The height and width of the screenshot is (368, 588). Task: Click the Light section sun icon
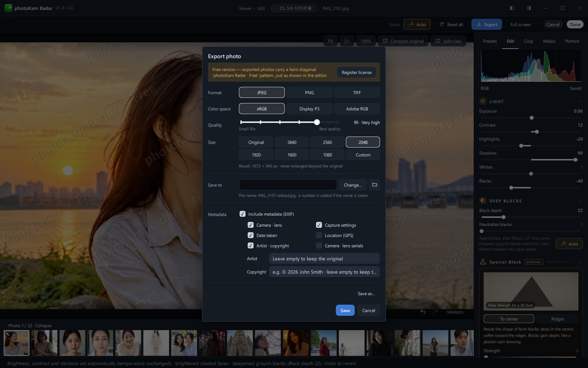click(x=483, y=101)
